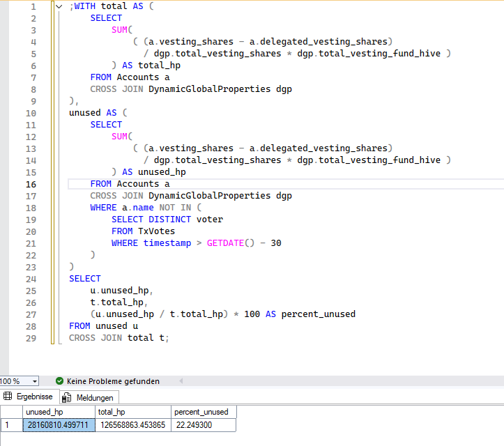Select the cell 22.249300
The width and height of the screenshot is (504, 446).
[x=204, y=425]
